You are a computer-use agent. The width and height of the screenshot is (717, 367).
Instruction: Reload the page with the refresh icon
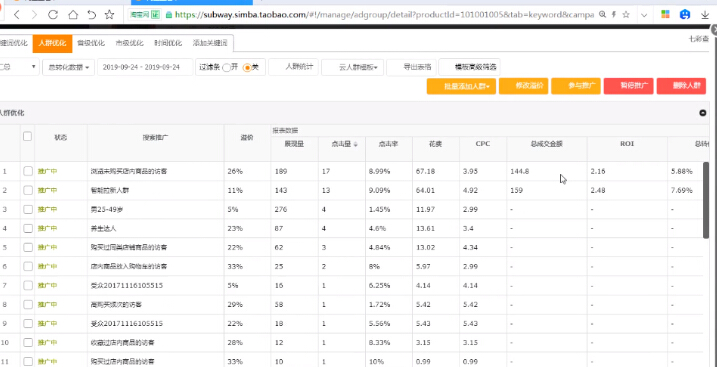pos(53,15)
